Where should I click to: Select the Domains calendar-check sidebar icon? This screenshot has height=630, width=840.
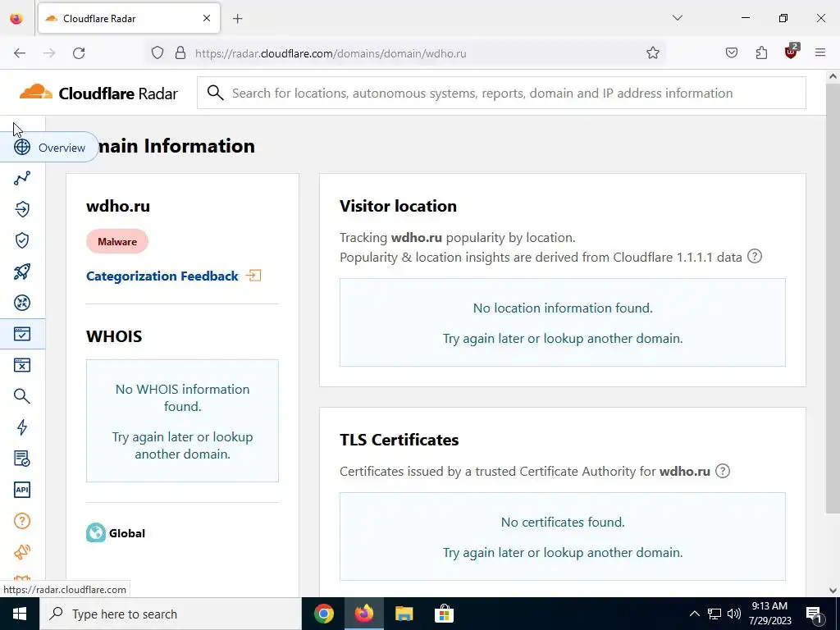pos(22,334)
